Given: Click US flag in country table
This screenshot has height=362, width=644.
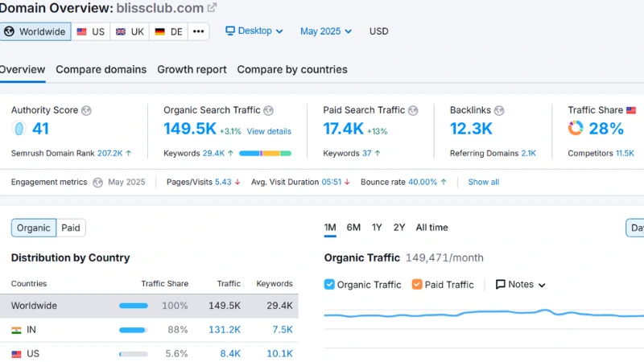Looking at the screenshot, I should coord(16,354).
